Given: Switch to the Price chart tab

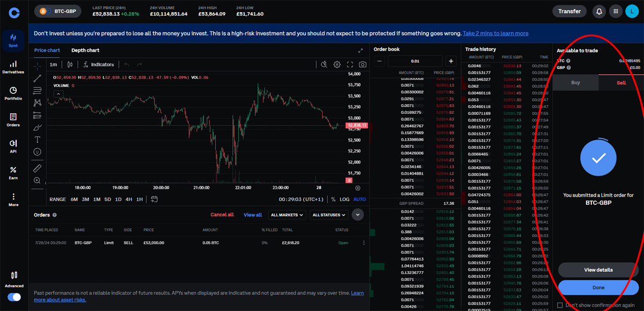Looking at the screenshot, I should [47, 50].
